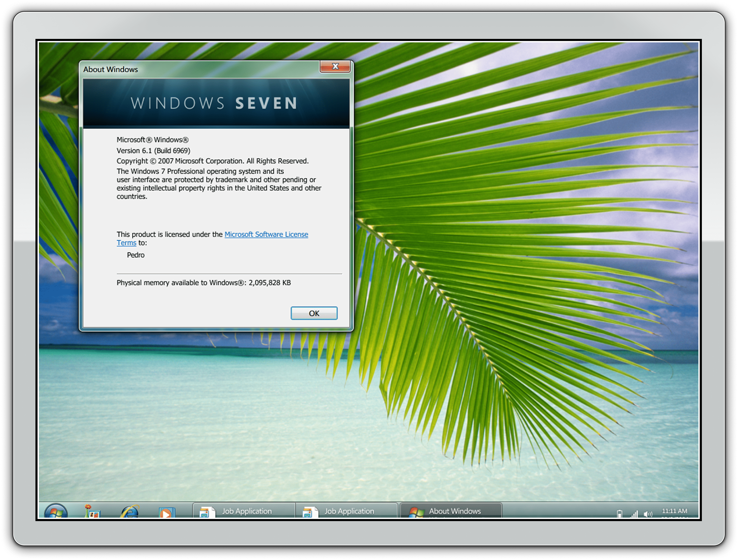Click the 'The Windows 7 Professional operating system' paragraph

pyautogui.click(x=219, y=184)
